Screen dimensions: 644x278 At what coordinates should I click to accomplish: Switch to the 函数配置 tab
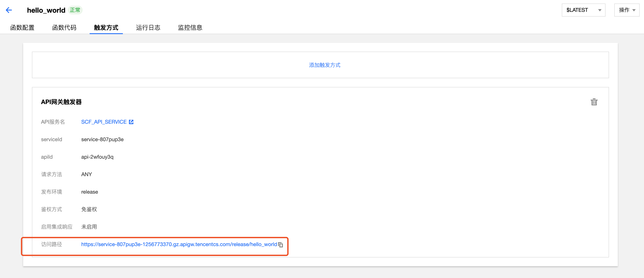[22, 28]
